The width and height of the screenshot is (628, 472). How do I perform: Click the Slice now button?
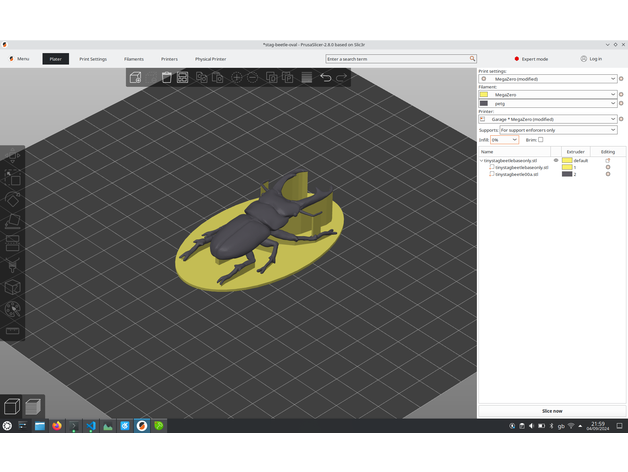(551, 411)
